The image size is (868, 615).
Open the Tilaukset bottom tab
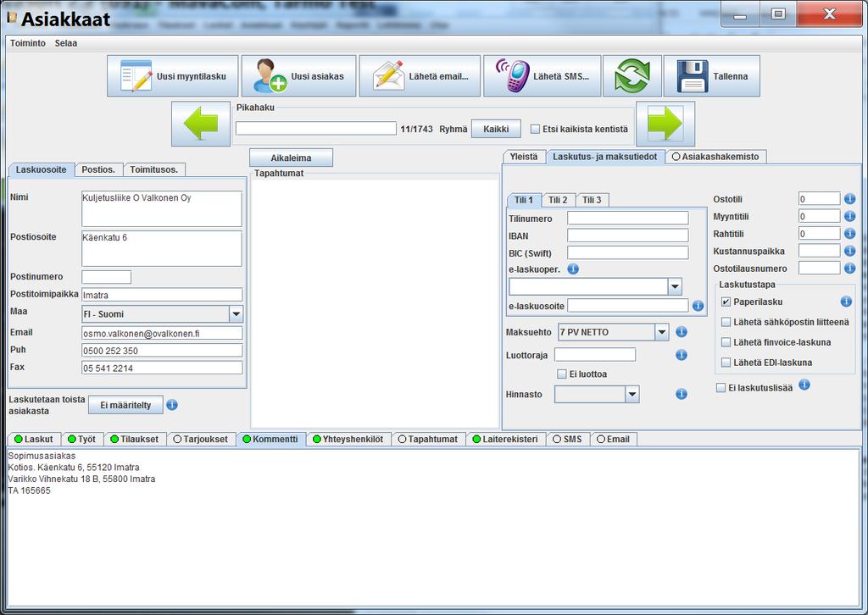tap(135, 439)
